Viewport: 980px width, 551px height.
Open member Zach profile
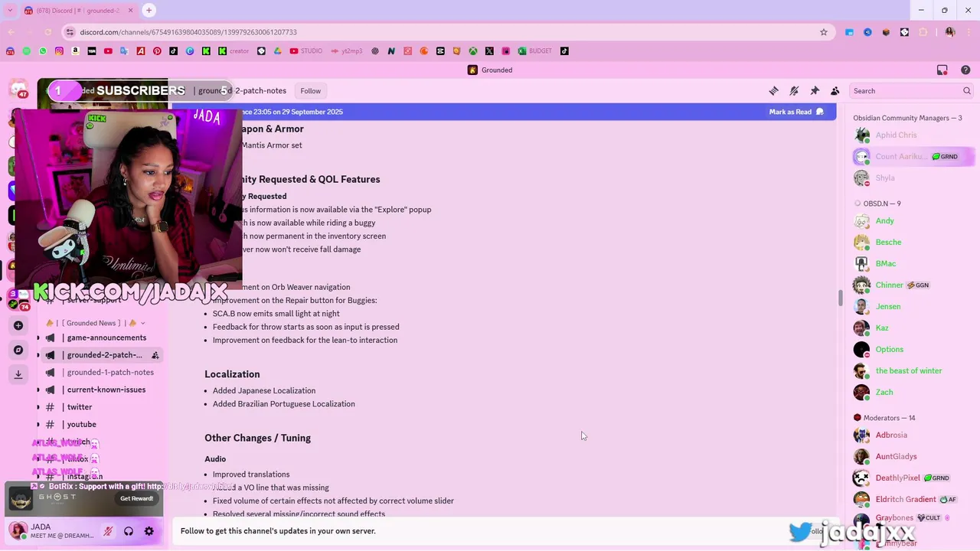pos(913,392)
